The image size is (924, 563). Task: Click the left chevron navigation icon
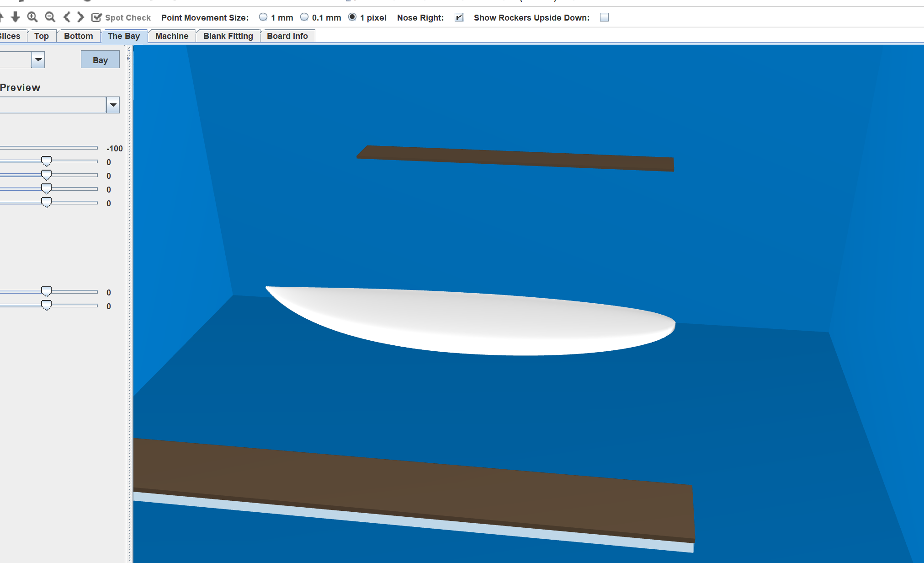pyautogui.click(x=67, y=17)
